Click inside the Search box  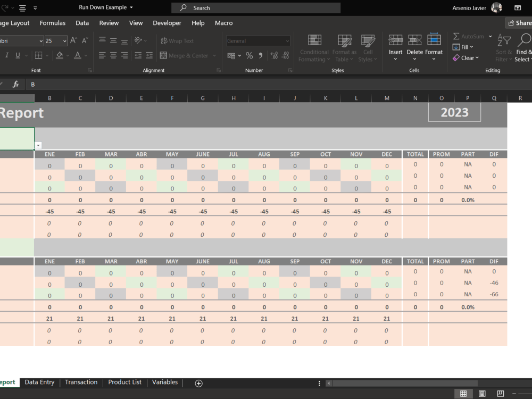click(x=255, y=7)
